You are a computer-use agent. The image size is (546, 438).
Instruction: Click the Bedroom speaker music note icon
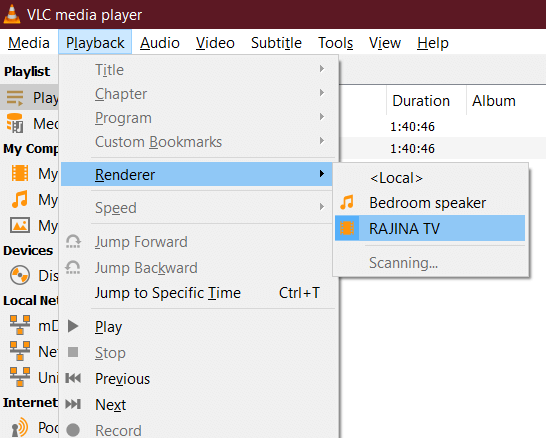pos(347,202)
